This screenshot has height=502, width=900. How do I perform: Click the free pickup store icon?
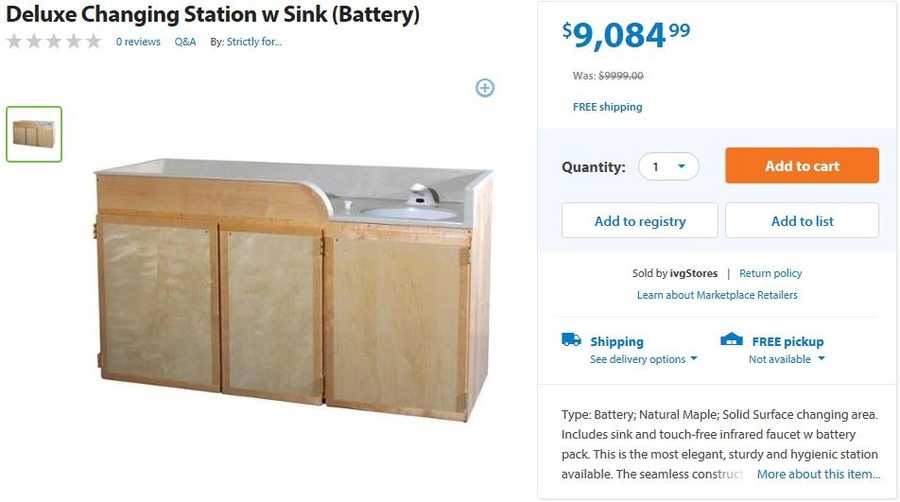[732, 340]
